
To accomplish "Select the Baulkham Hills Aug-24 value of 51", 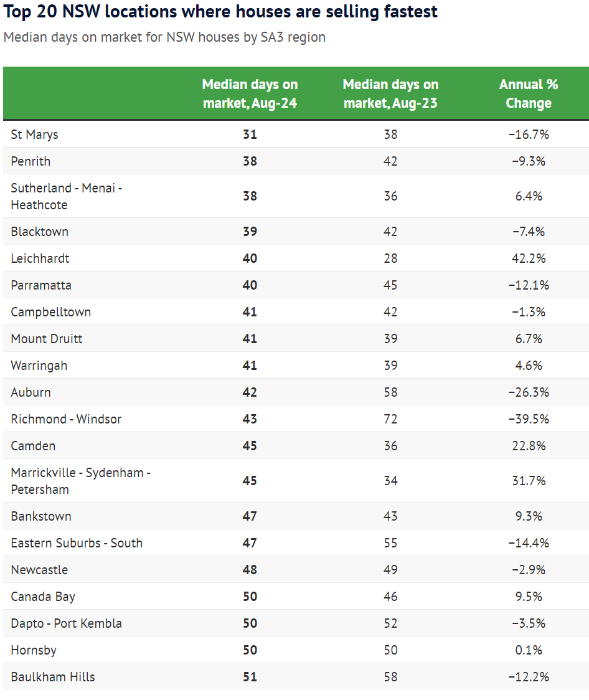I will 250,676.
